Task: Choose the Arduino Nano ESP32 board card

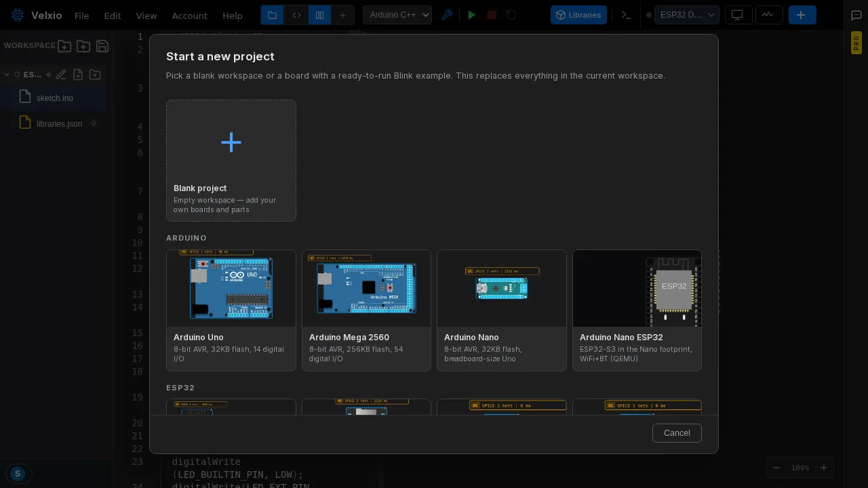Action: pyautogui.click(x=637, y=310)
